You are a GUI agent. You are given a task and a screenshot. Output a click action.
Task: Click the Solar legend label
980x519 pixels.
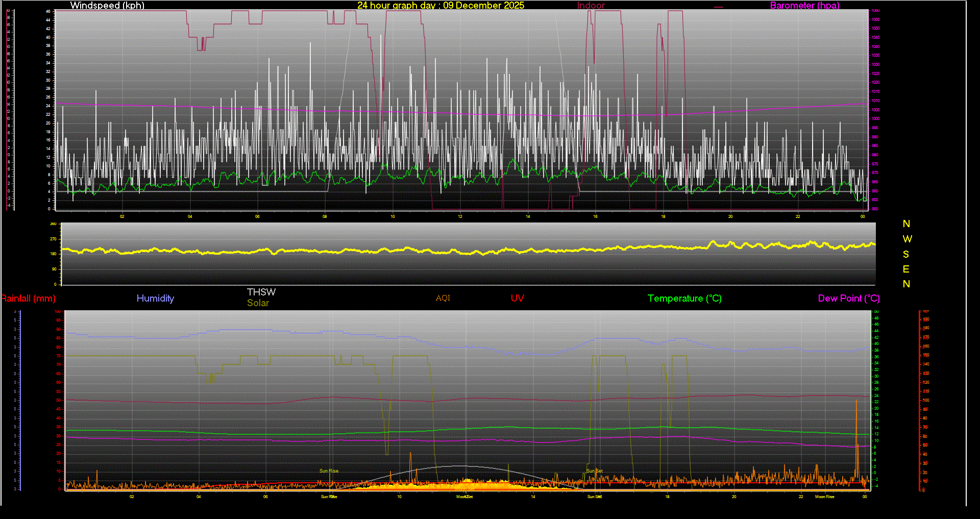click(x=258, y=303)
